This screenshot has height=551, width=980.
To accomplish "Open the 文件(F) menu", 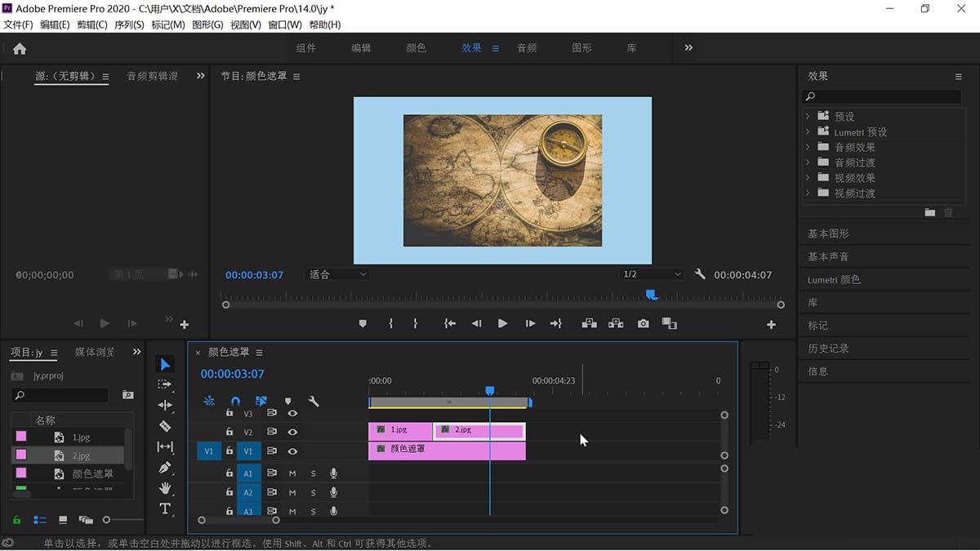I will (19, 24).
